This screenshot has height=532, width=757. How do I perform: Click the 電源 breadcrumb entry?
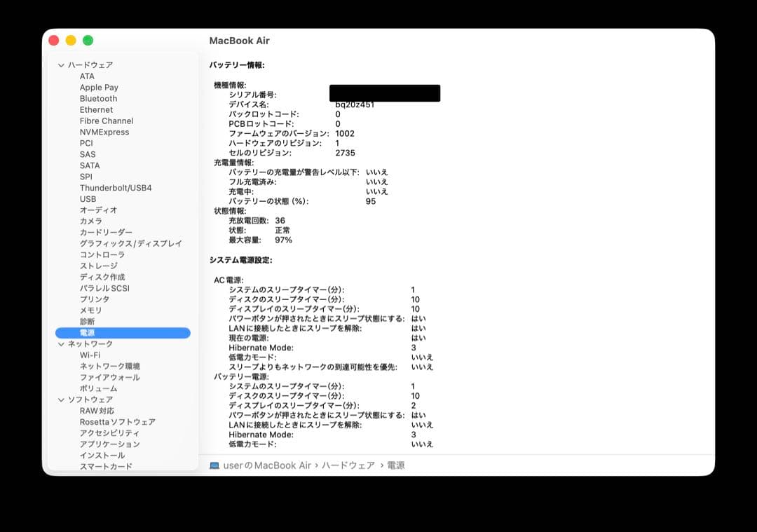(395, 465)
